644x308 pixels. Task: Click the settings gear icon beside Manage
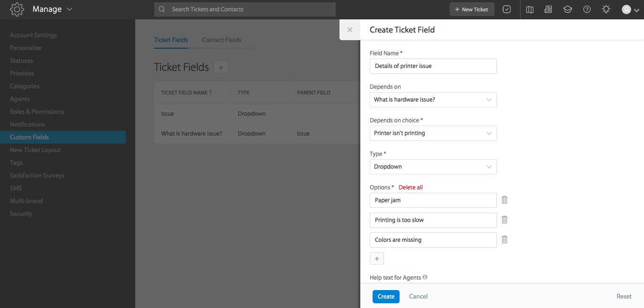pos(17,9)
